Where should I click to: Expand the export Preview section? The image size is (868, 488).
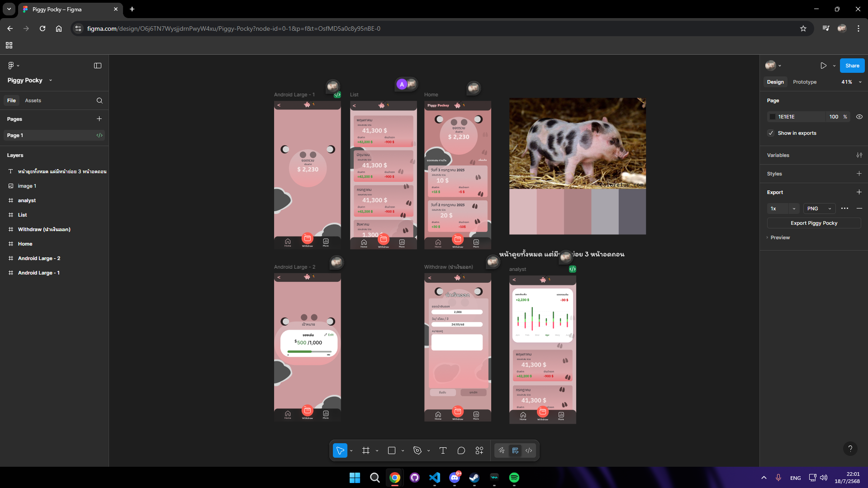(778, 237)
